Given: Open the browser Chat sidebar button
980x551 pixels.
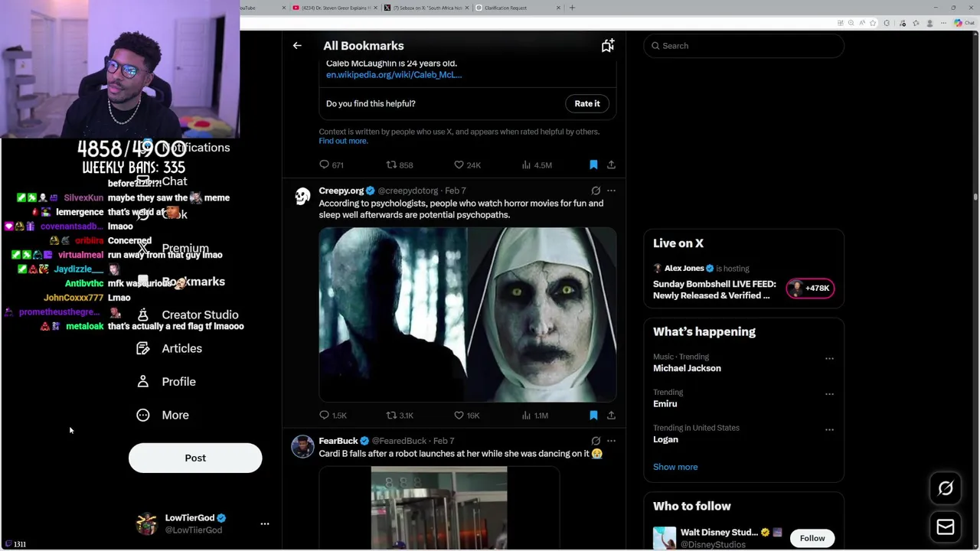Looking at the screenshot, I should pyautogui.click(x=963, y=23).
